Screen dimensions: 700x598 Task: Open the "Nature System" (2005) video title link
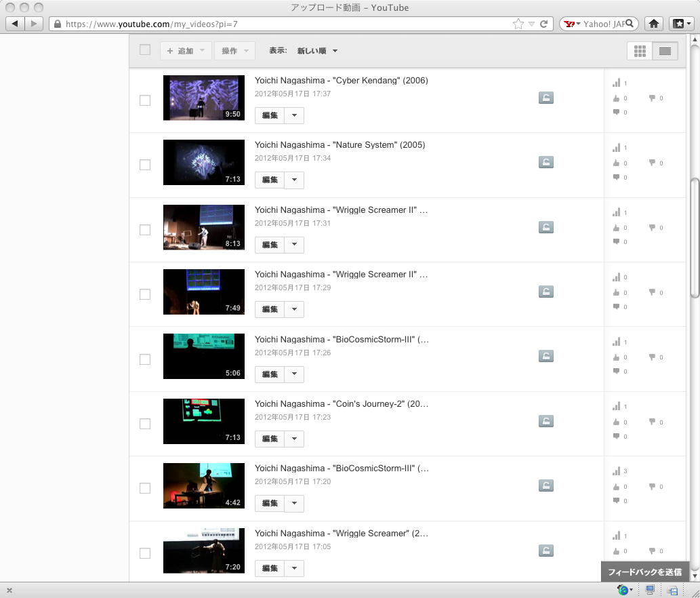[339, 144]
